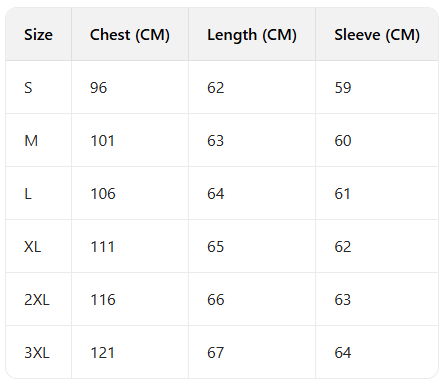Select sleeve value 61 for L

342,194
